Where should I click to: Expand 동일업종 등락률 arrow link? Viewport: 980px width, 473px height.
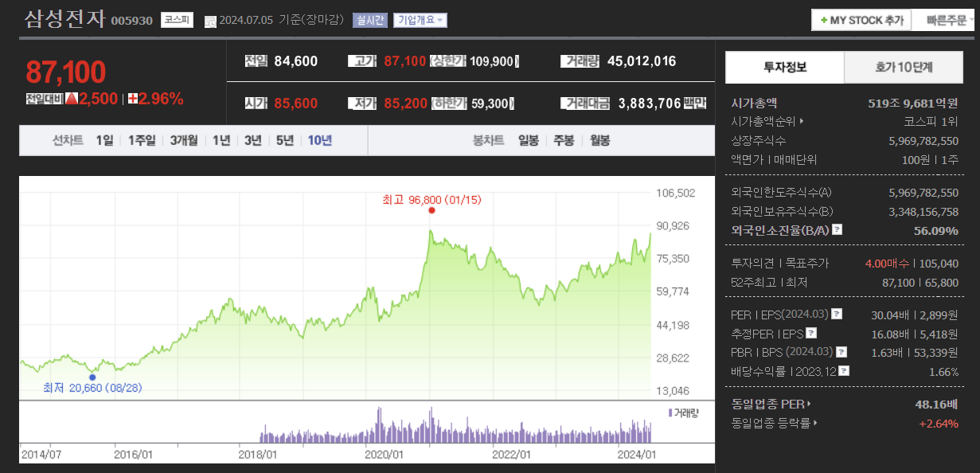(815, 423)
